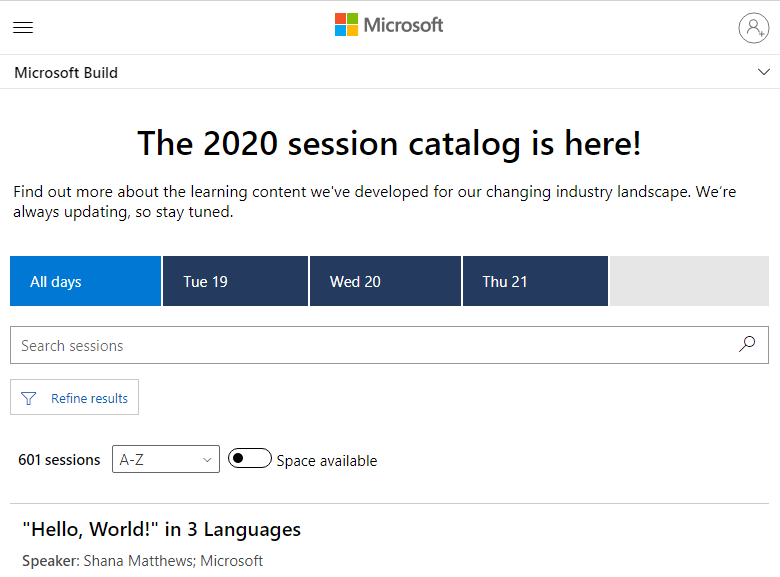Viewport: 780px width, 577px height.
Task: Select the All days tab
Action: click(x=86, y=281)
